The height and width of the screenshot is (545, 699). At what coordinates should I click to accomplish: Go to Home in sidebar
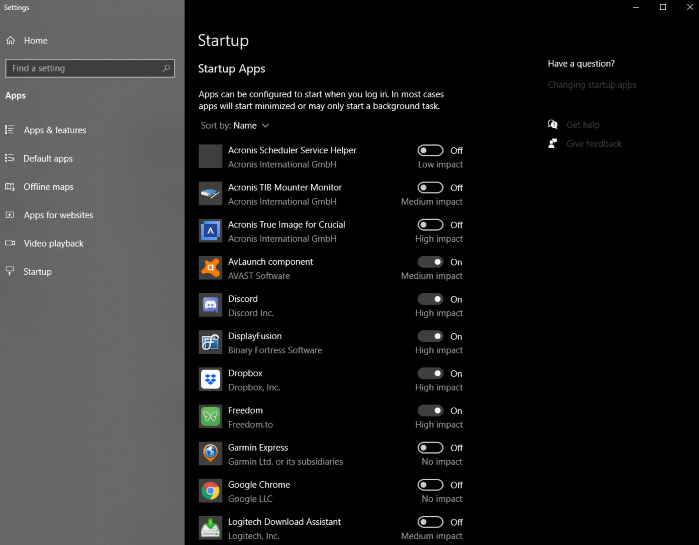36,41
